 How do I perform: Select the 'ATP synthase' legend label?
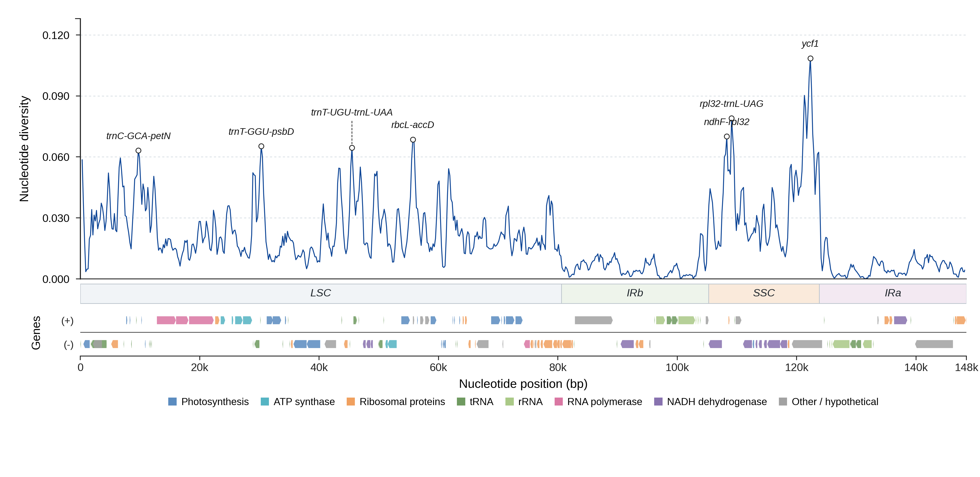[x=304, y=402]
